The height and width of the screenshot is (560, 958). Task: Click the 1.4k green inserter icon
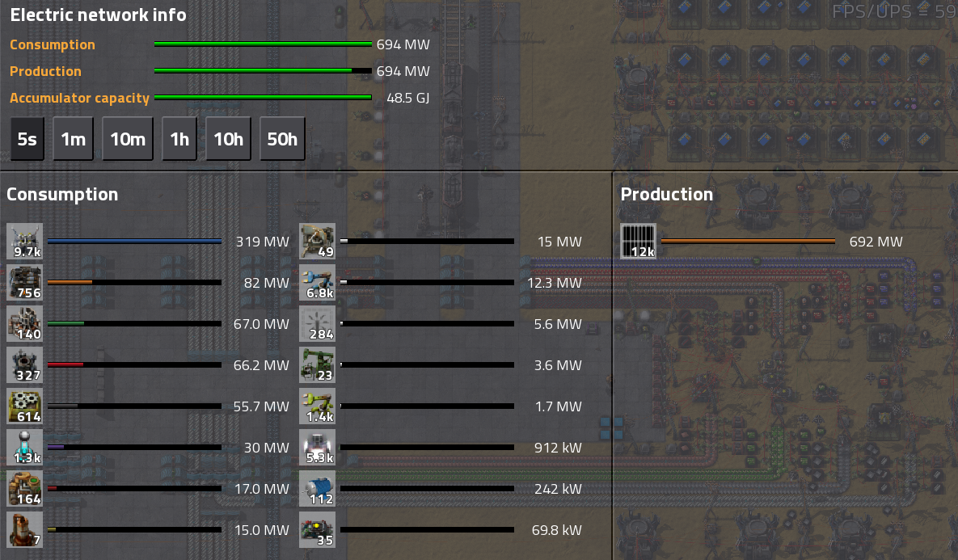point(317,406)
